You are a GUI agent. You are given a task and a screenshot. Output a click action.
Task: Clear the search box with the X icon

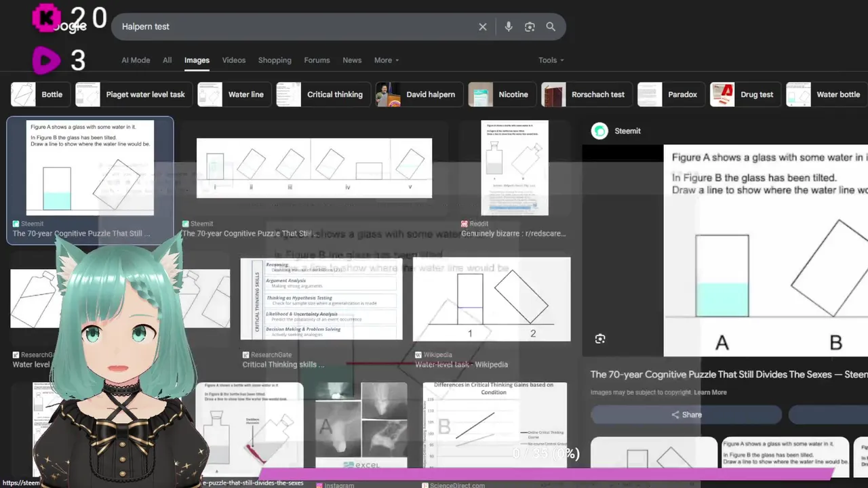(x=482, y=26)
